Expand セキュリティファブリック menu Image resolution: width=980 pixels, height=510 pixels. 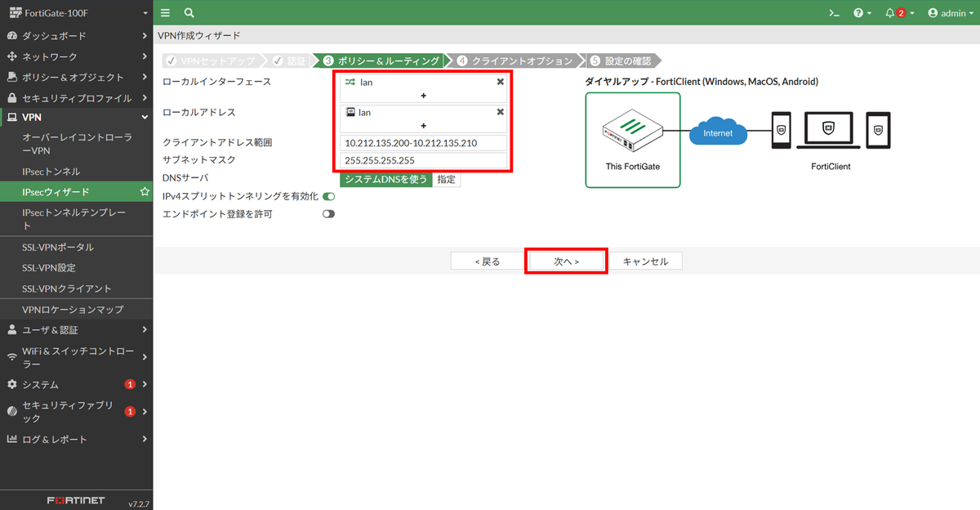[77, 412]
